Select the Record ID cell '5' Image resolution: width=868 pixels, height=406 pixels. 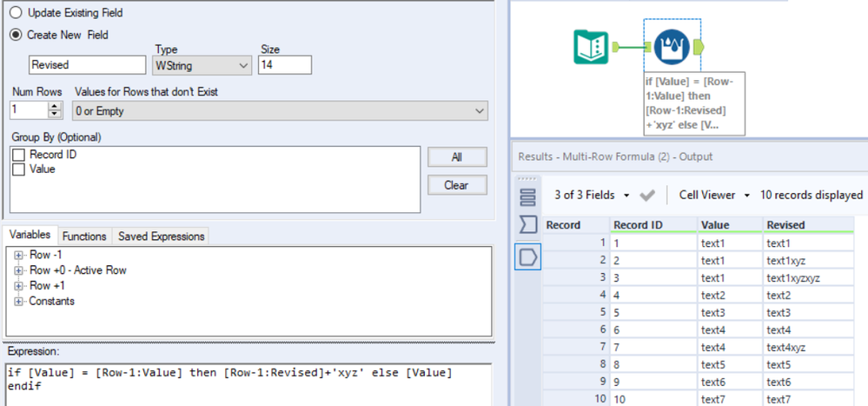click(x=653, y=313)
